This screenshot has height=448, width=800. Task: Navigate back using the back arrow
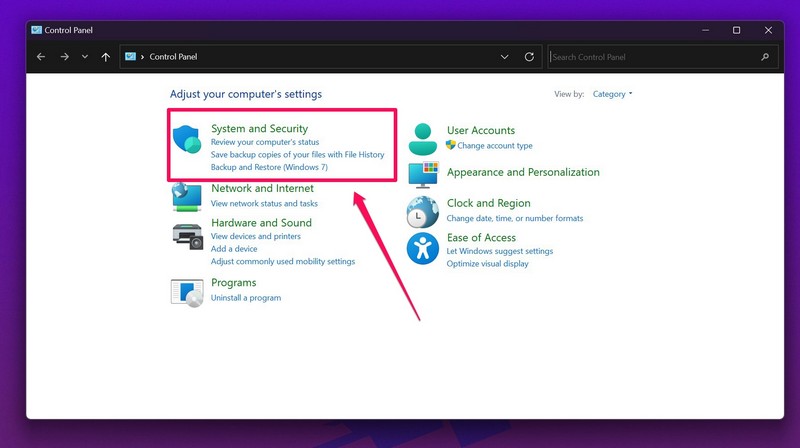41,57
